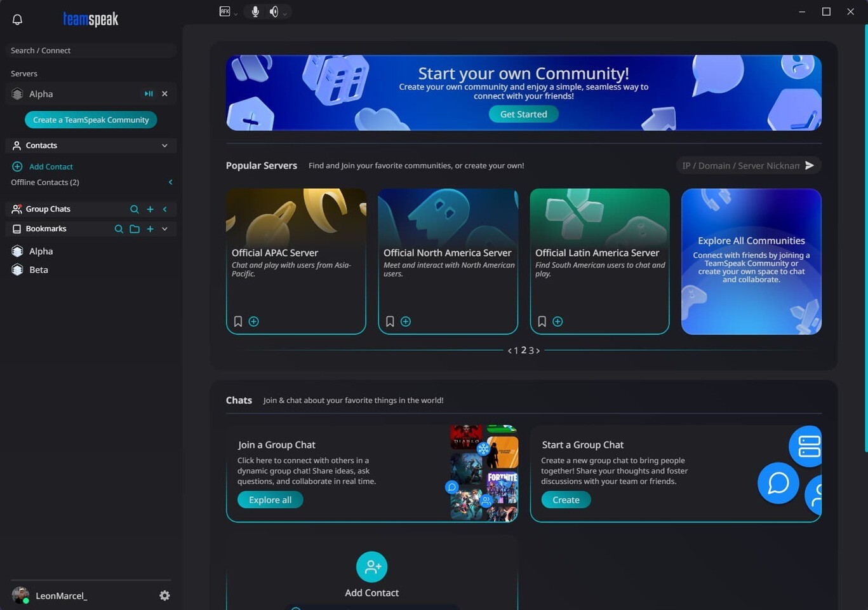
Task: Expand the Bookmarks section chevron
Action: click(x=164, y=229)
